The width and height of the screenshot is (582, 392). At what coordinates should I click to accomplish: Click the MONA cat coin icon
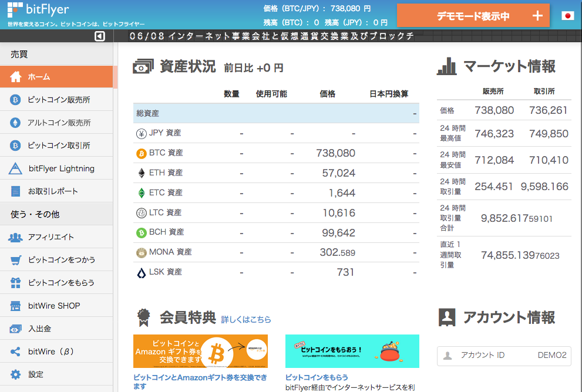pos(141,253)
